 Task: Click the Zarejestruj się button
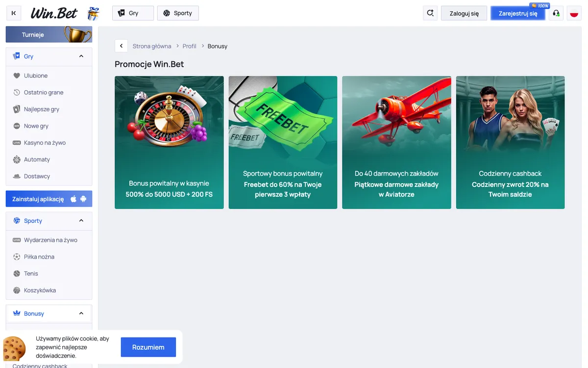[x=518, y=13]
